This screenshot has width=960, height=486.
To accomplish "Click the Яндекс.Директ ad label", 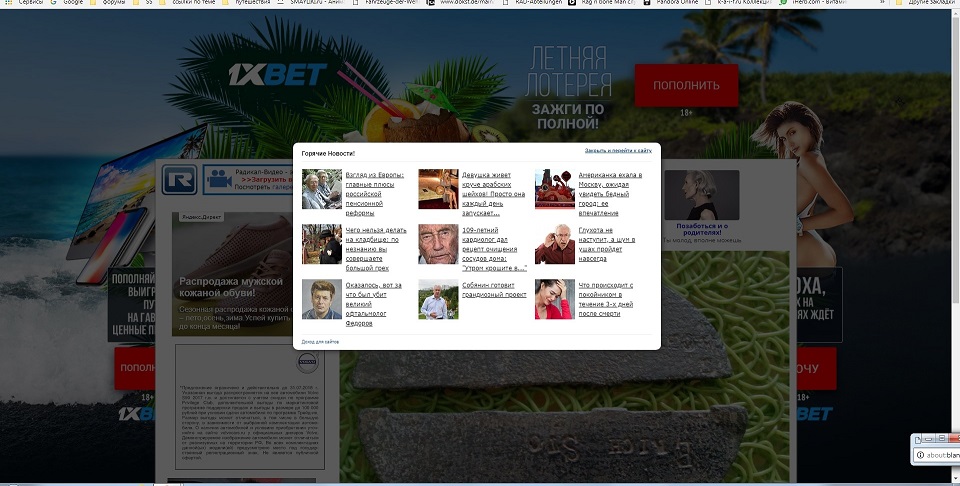I will tap(201, 216).
